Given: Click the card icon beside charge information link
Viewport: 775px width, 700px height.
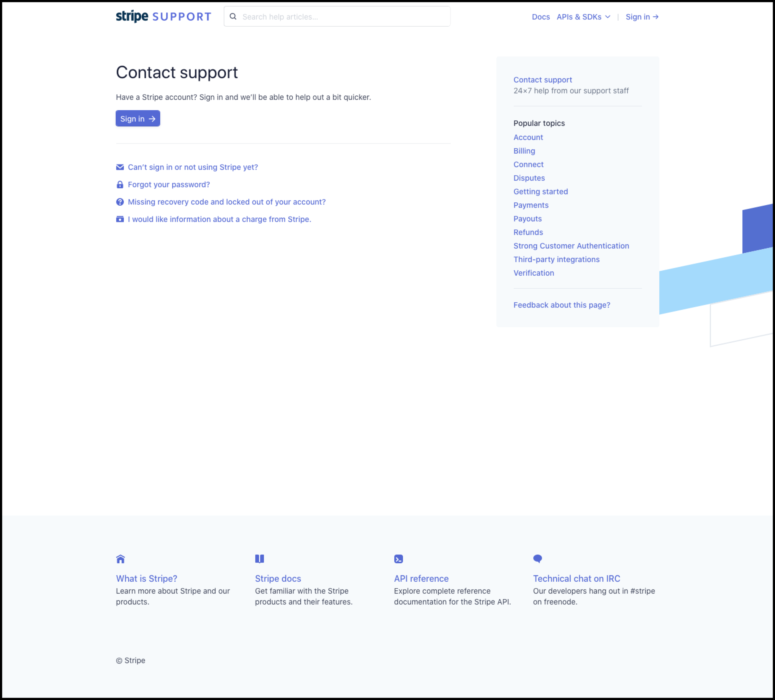Looking at the screenshot, I should pos(120,219).
